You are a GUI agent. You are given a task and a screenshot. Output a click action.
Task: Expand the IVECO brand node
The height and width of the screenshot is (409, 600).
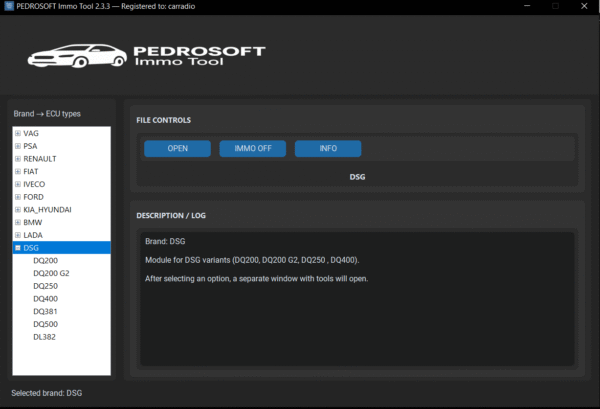pos(18,184)
